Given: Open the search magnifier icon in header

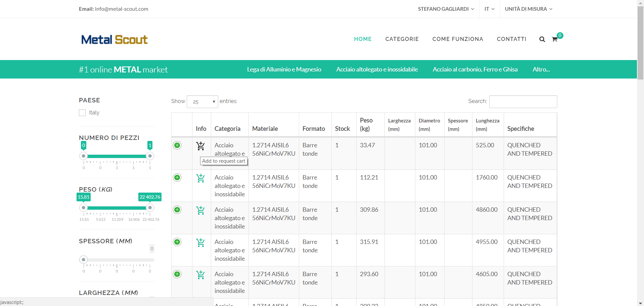Looking at the screenshot, I should (x=542, y=39).
